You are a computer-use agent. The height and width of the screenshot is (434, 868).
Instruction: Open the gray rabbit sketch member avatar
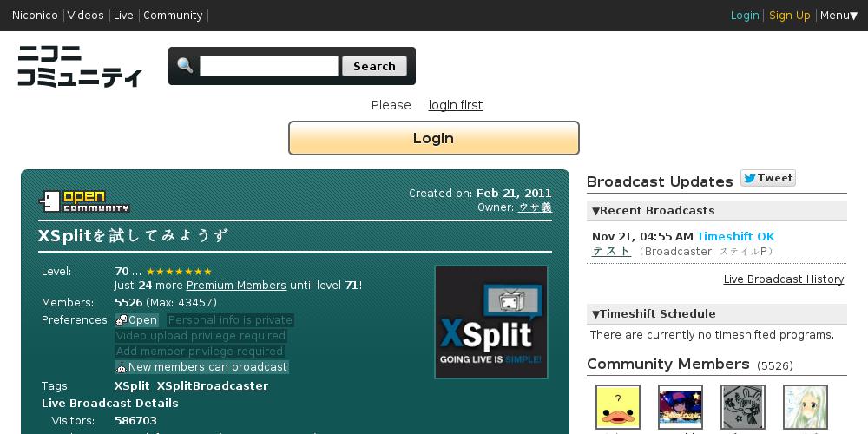point(743,407)
